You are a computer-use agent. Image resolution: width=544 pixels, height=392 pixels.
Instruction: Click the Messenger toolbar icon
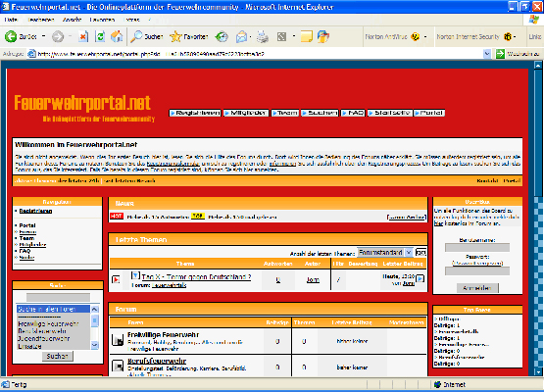323,36
